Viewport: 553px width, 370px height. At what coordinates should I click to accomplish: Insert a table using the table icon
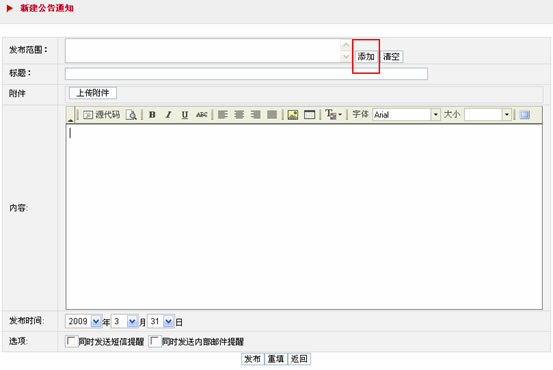(x=309, y=115)
